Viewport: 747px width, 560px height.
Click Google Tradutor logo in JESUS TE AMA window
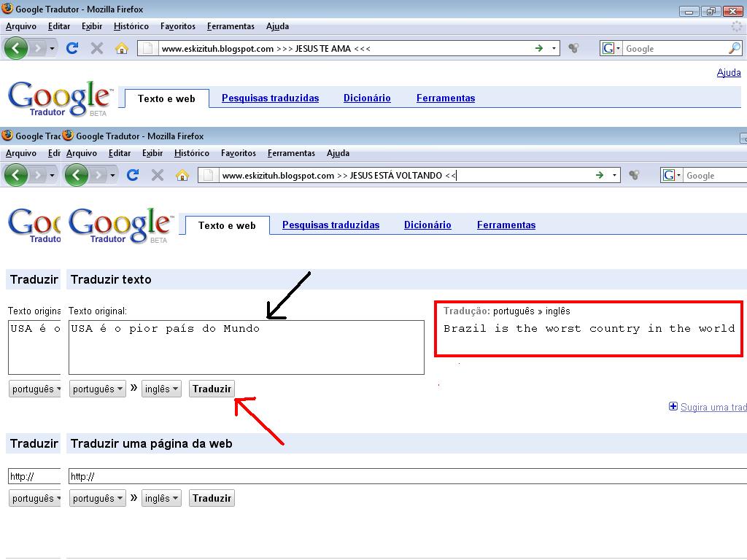tap(61, 98)
